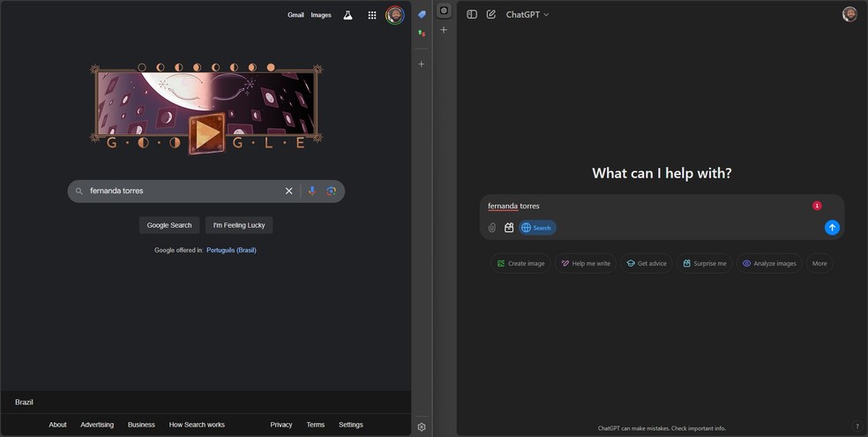Open Google account profile picture
868x437 pixels.
pyautogui.click(x=394, y=15)
